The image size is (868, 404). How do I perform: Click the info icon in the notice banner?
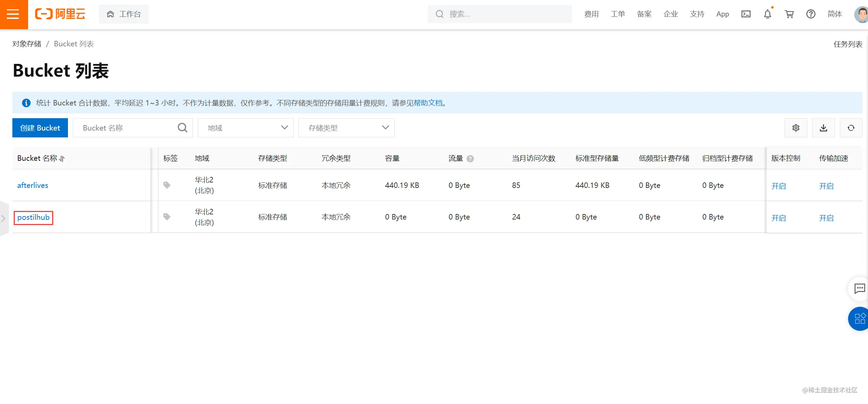click(x=26, y=103)
